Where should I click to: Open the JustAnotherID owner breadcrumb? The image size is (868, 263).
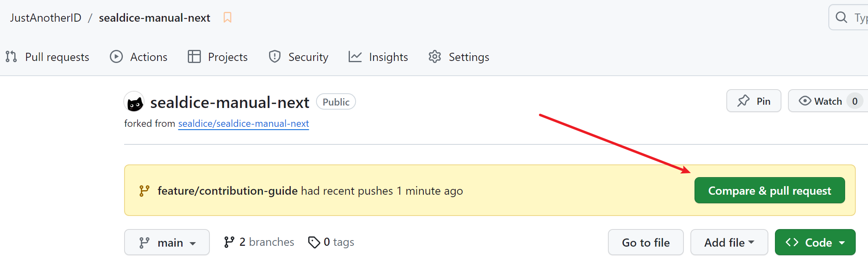(46, 18)
